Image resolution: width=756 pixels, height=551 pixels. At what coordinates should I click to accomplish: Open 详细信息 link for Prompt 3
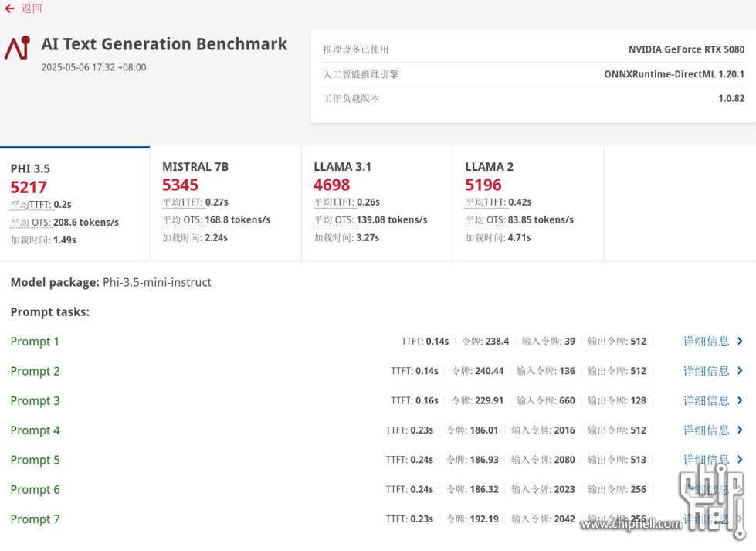click(706, 400)
